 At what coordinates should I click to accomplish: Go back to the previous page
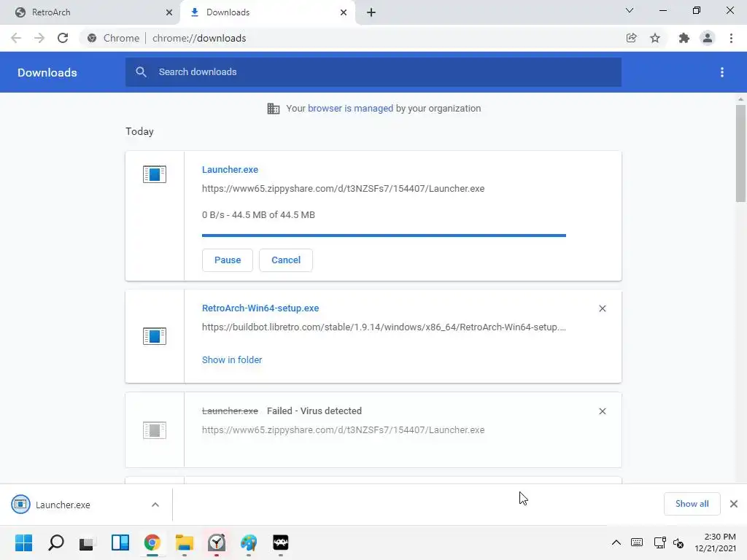point(16,38)
